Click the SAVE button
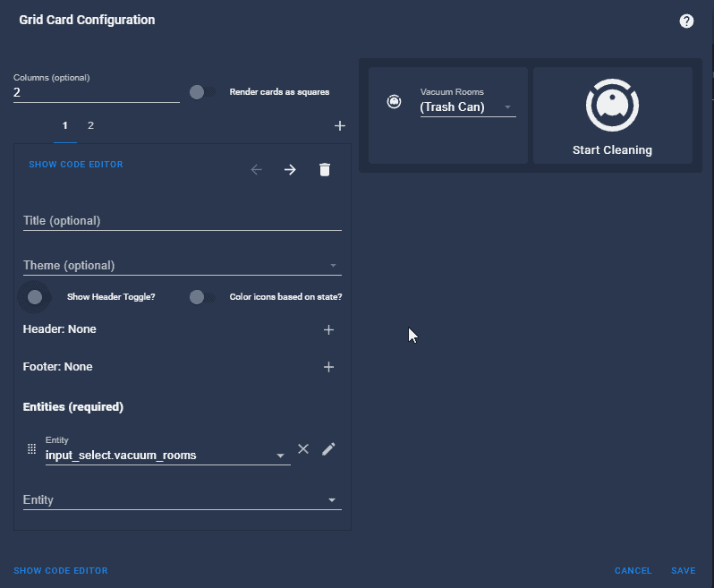This screenshot has width=714, height=588. tap(683, 571)
